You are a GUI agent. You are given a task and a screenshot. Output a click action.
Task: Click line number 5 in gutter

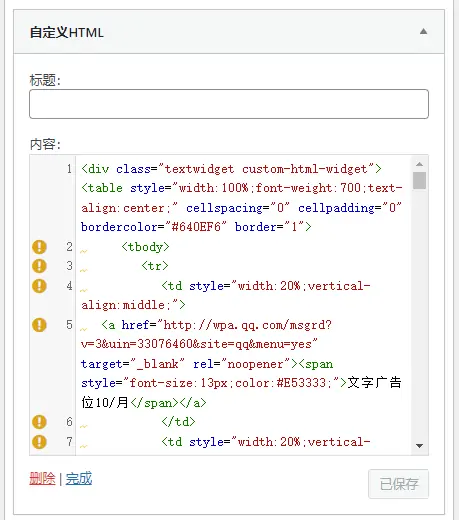[x=69, y=325]
